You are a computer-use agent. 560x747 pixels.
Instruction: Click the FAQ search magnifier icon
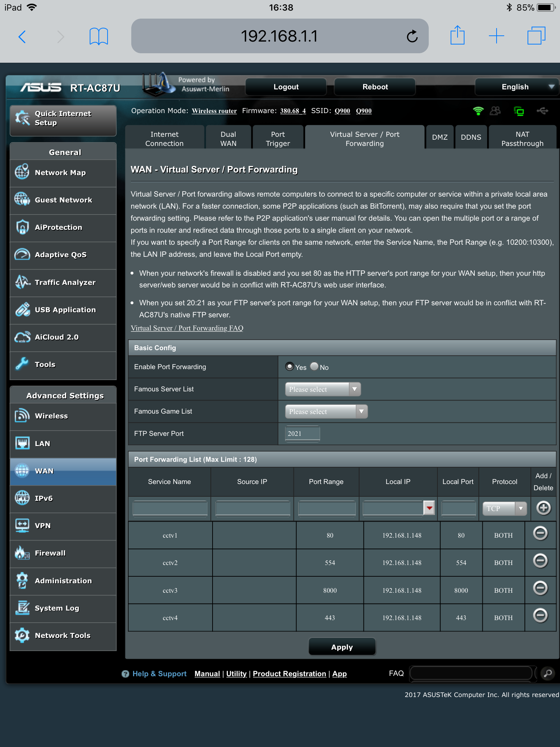tap(548, 673)
